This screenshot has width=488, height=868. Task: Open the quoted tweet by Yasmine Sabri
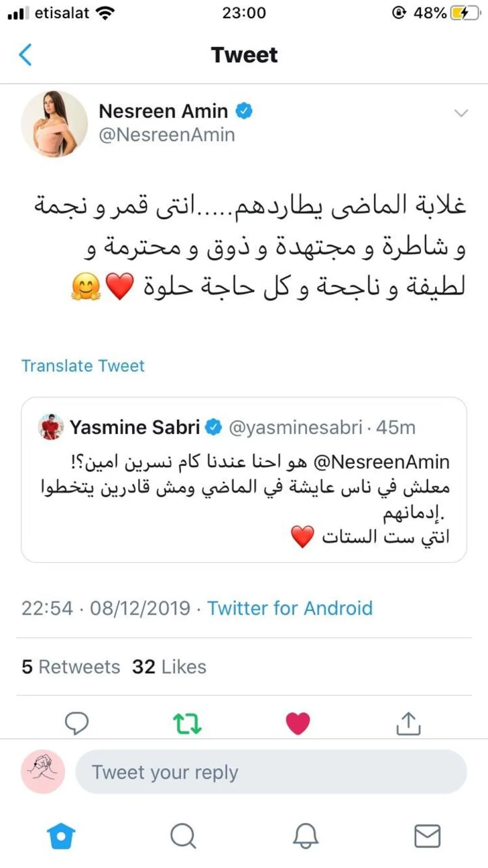point(244,501)
